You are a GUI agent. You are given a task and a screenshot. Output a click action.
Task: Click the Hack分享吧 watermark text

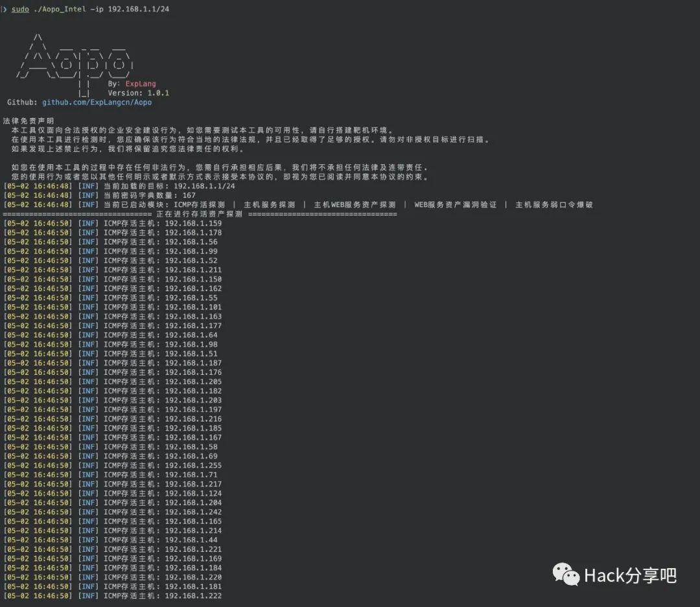[x=630, y=575]
